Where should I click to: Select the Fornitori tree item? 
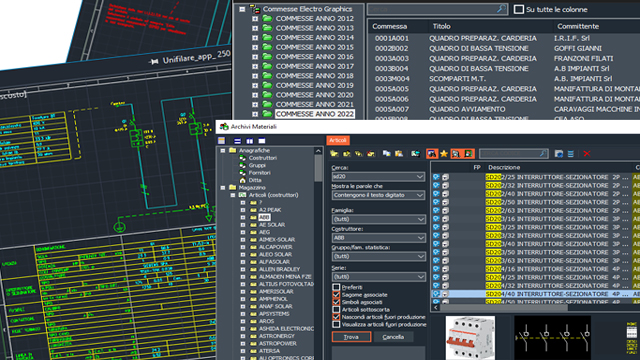point(260,173)
